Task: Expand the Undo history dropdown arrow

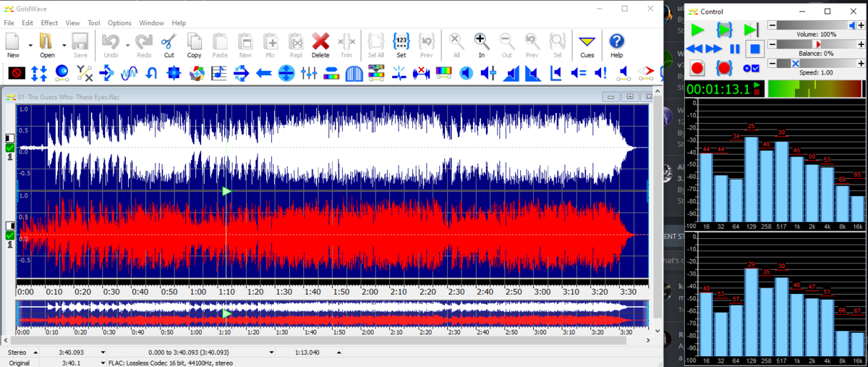Action: [x=127, y=45]
